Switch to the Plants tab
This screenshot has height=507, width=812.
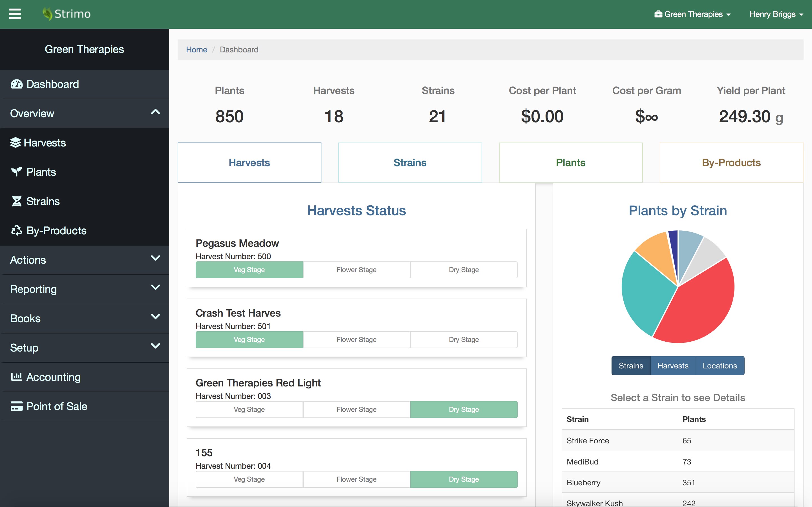[x=570, y=163]
